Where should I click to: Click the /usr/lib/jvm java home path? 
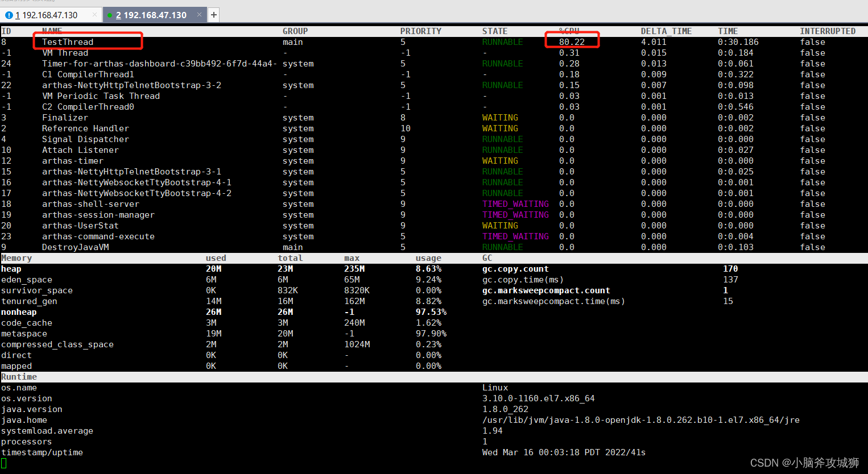tap(640, 420)
